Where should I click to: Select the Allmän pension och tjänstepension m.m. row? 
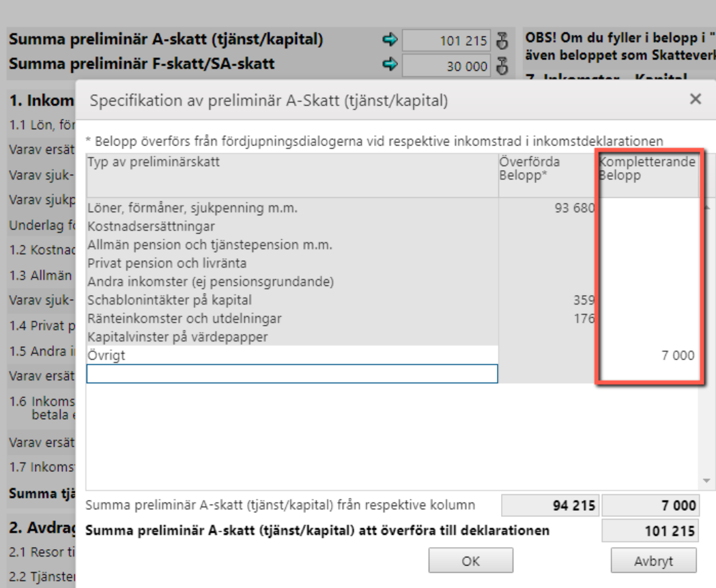(292, 244)
